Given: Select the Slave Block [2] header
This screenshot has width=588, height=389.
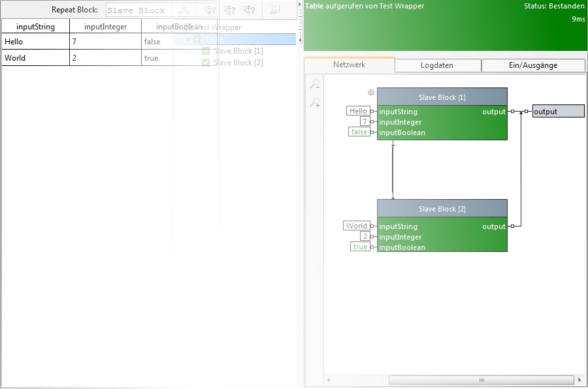Looking at the screenshot, I should click(442, 209).
